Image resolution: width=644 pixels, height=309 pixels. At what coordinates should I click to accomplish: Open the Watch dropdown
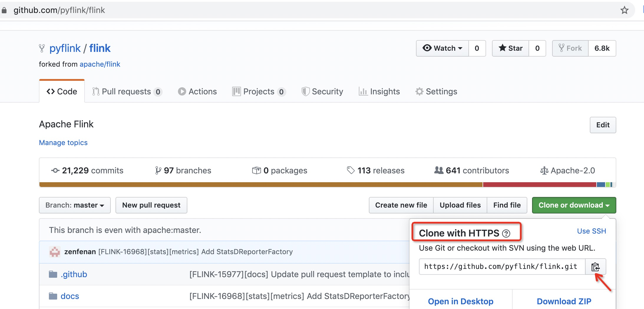(x=442, y=48)
